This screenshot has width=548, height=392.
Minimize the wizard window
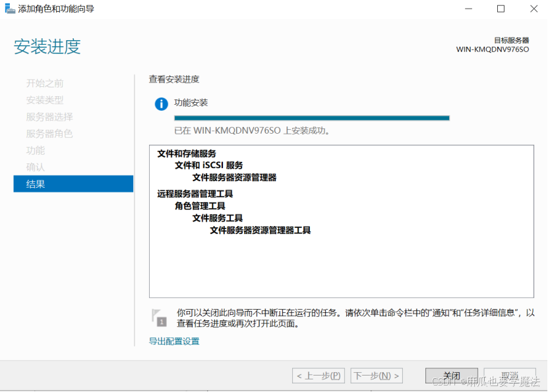coord(468,9)
